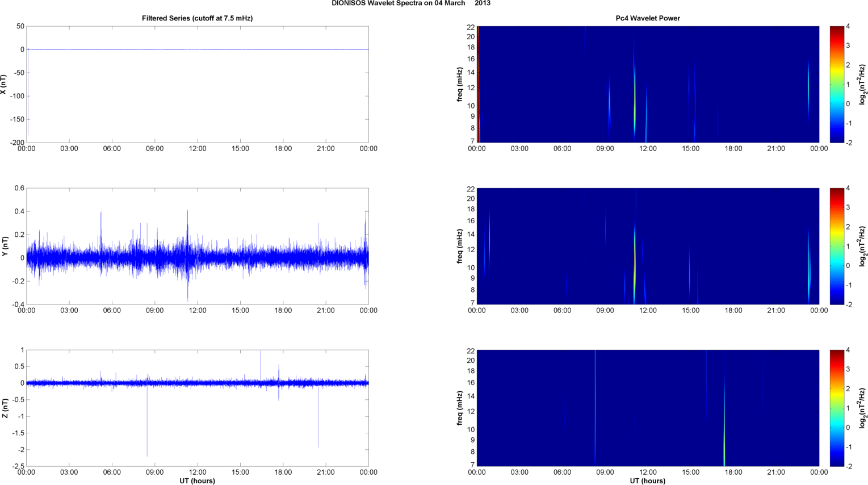The width and height of the screenshot is (868, 485).
Task: Click the colorbar beside the middle wavelet plot
Action: tap(837, 246)
